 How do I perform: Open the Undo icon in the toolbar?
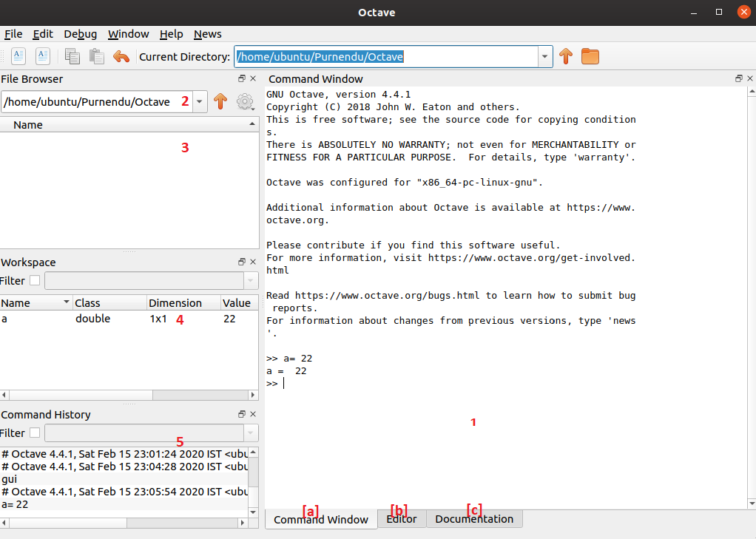pos(121,56)
